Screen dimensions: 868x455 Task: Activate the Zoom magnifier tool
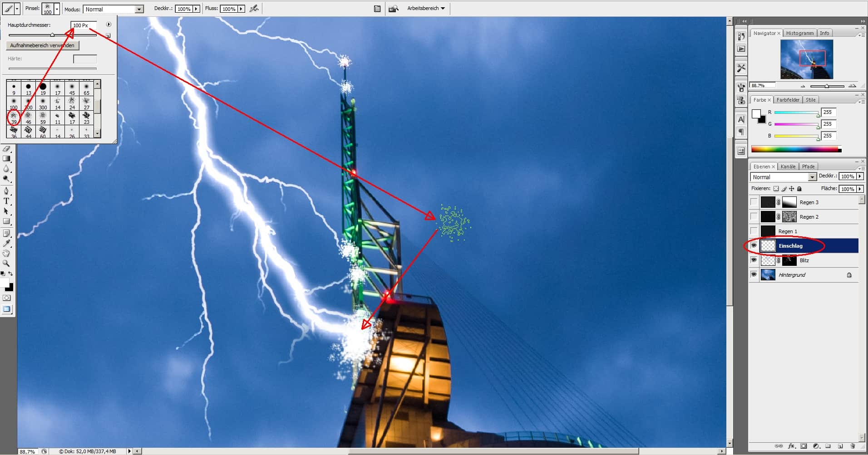(x=6, y=263)
